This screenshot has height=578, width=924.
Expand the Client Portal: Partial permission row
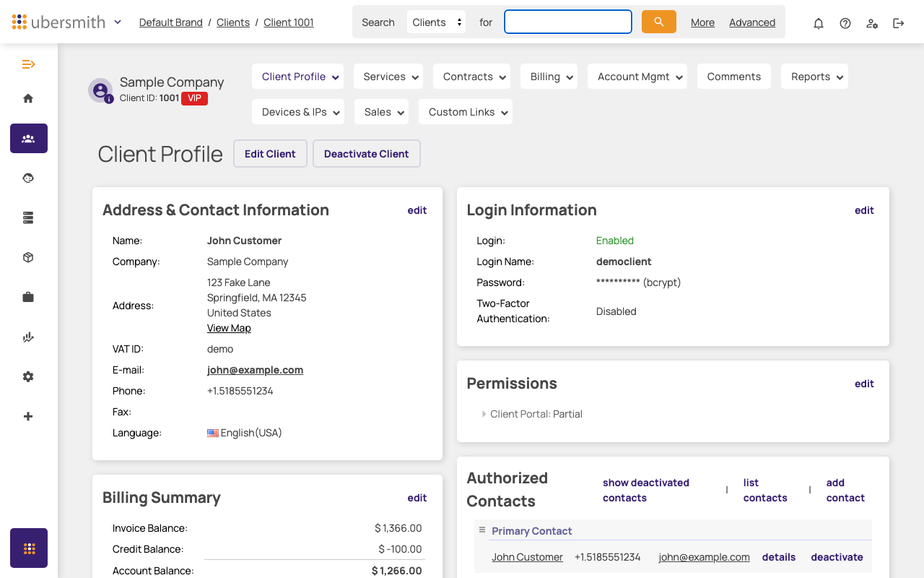(x=533, y=414)
